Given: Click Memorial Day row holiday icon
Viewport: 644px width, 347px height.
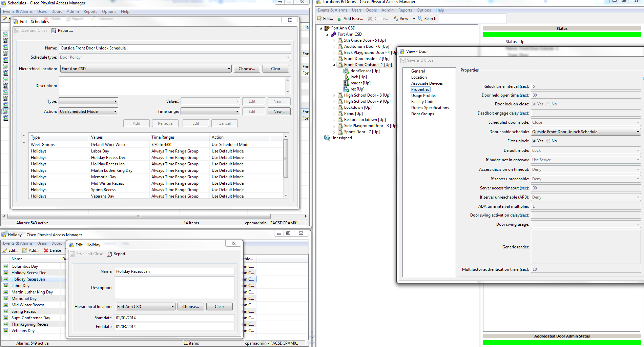Looking at the screenshot, I should (x=5, y=299).
